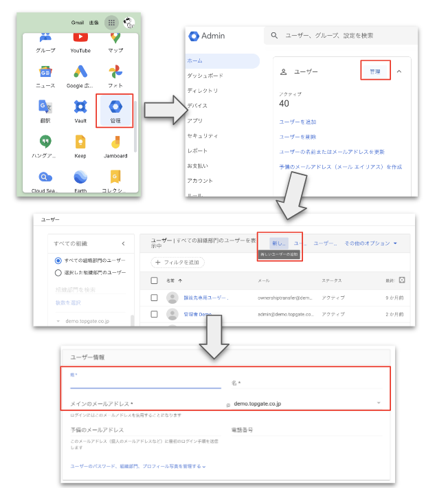Click ユーザーを追加 link
Image resolution: width=448 pixels, height=488 pixels.
(298, 122)
